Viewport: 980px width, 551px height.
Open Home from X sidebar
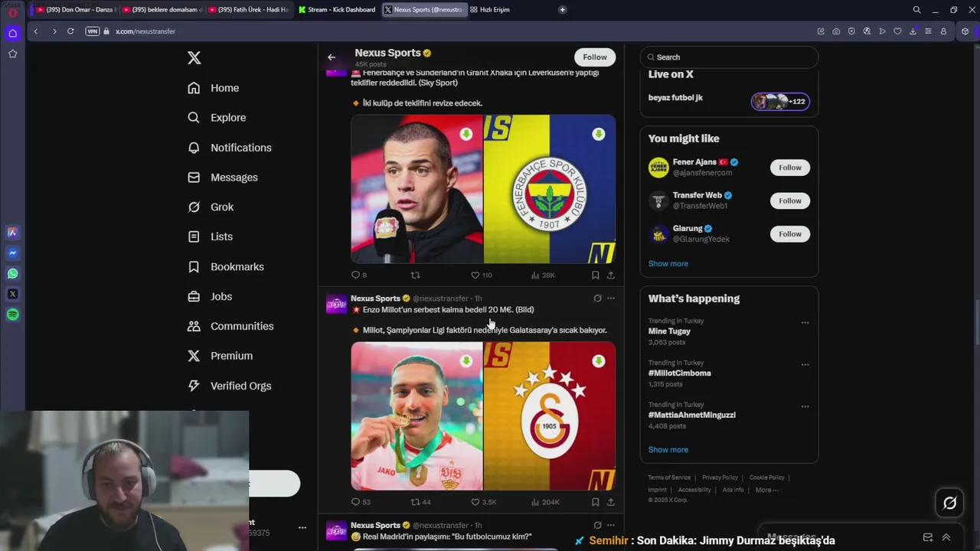tap(214, 88)
